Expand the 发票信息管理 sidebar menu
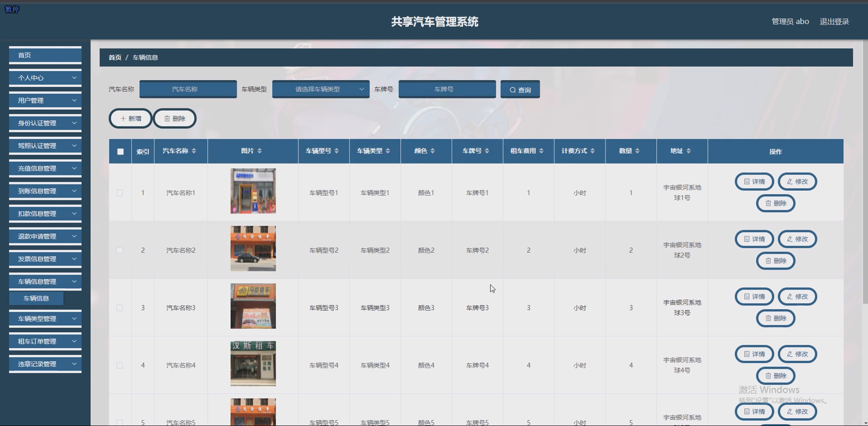This screenshot has height=426, width=868. pyautogui.click(x=45, y=259)
